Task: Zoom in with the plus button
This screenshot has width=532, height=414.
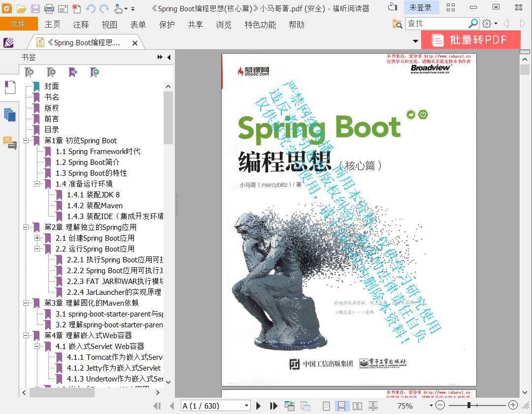Action: click(513, 405)
